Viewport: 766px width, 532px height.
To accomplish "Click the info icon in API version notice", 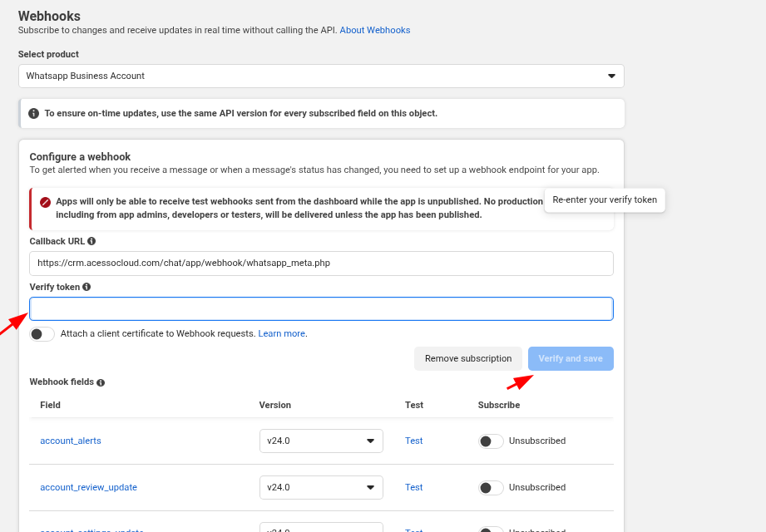I will pyautogui.click(x=33, y=113).
